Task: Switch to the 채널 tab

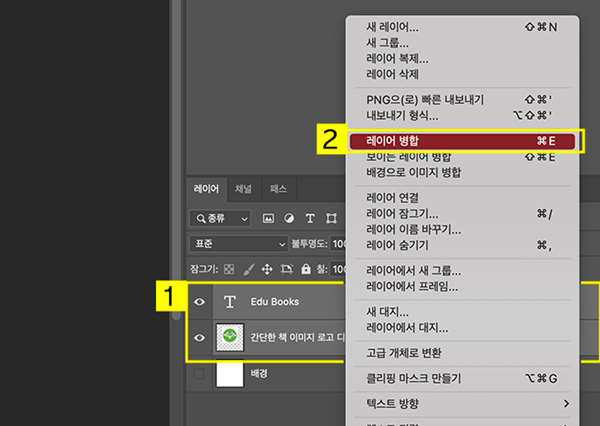Action: (243, 189)
